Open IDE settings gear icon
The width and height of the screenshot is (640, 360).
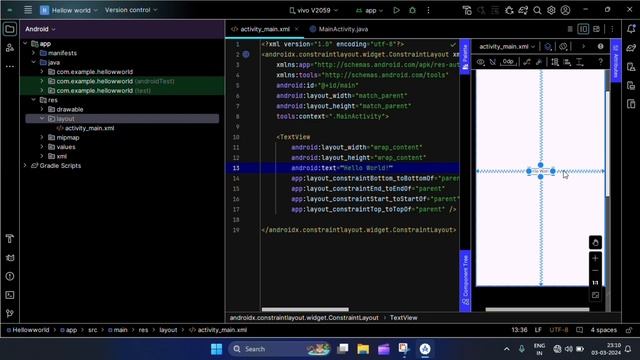pos(551,11)
